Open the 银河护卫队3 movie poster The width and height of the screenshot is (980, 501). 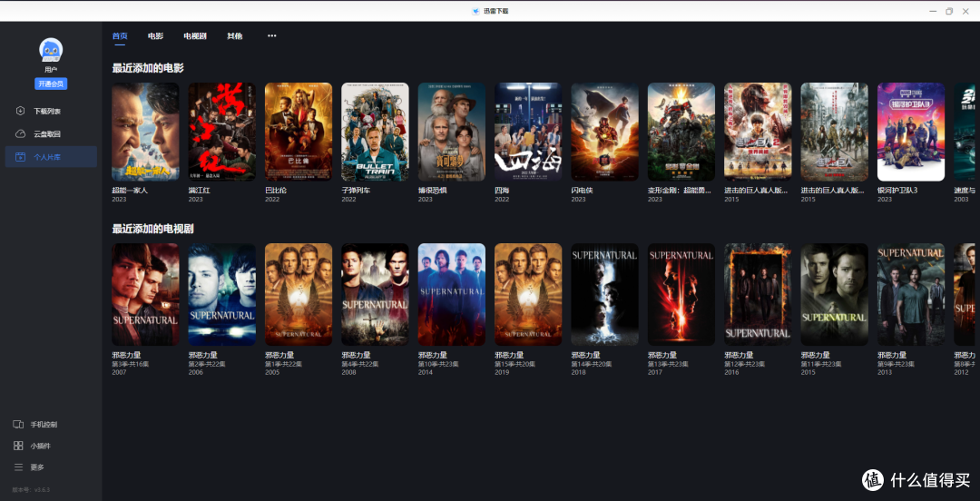point(911,132)
